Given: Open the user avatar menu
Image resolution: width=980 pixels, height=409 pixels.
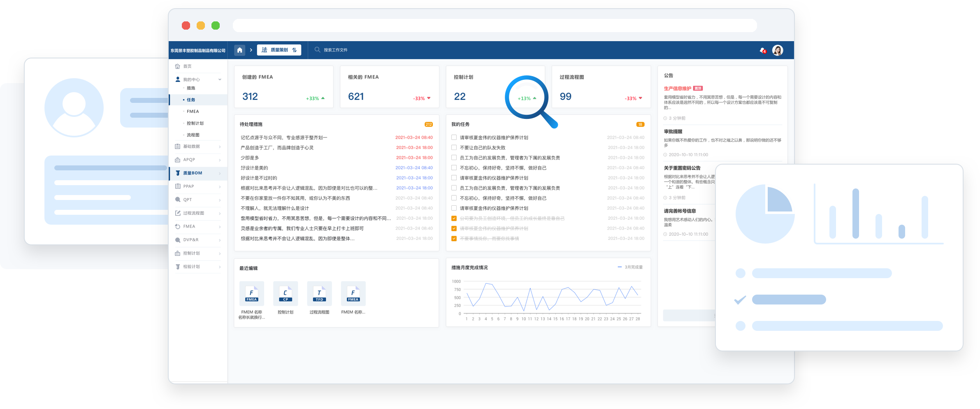Looking at the screenshot, I should tap(778, 50).
